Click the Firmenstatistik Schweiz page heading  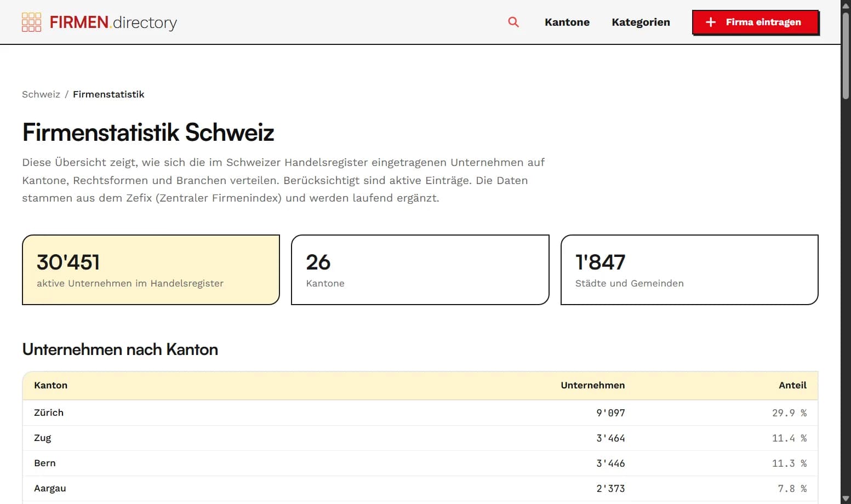pyautogui.click(x=148, y=132)
